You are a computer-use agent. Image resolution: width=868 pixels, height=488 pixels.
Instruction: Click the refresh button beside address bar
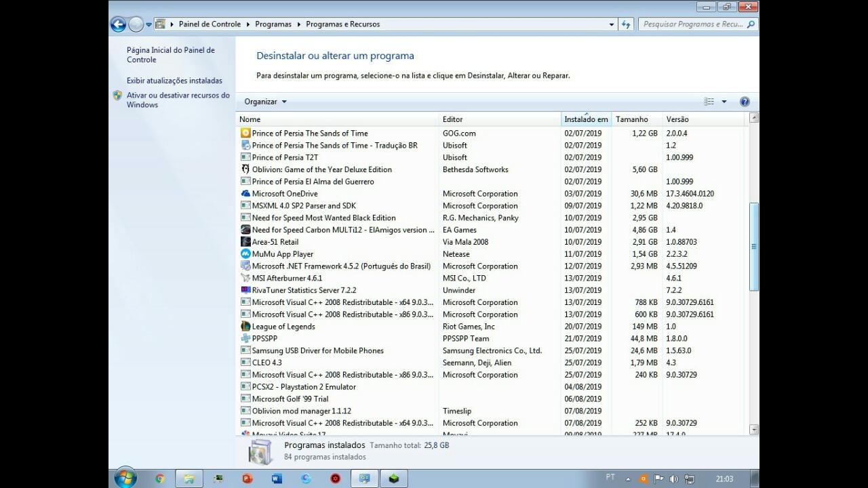(x=626, y=24)
